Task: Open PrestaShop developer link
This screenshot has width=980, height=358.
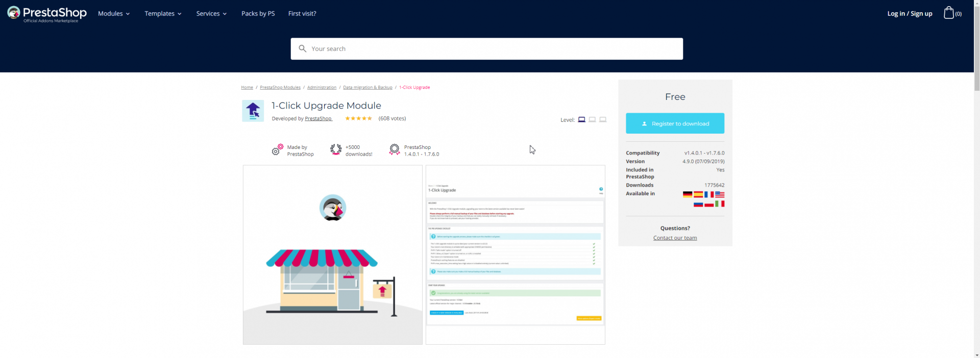Action: [x=318, y=118]
